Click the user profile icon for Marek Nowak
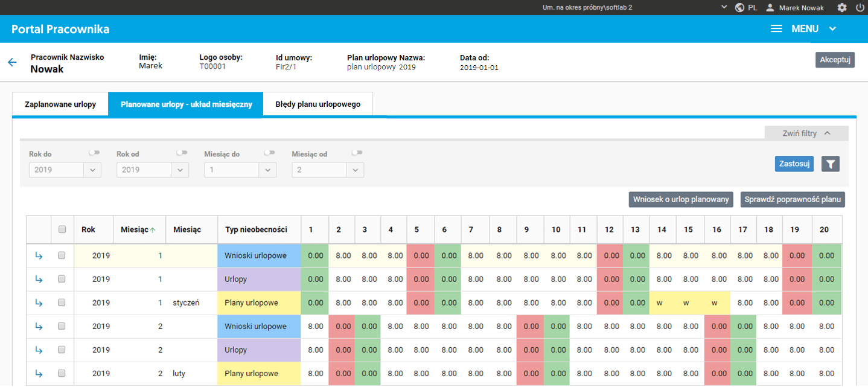 770,8
